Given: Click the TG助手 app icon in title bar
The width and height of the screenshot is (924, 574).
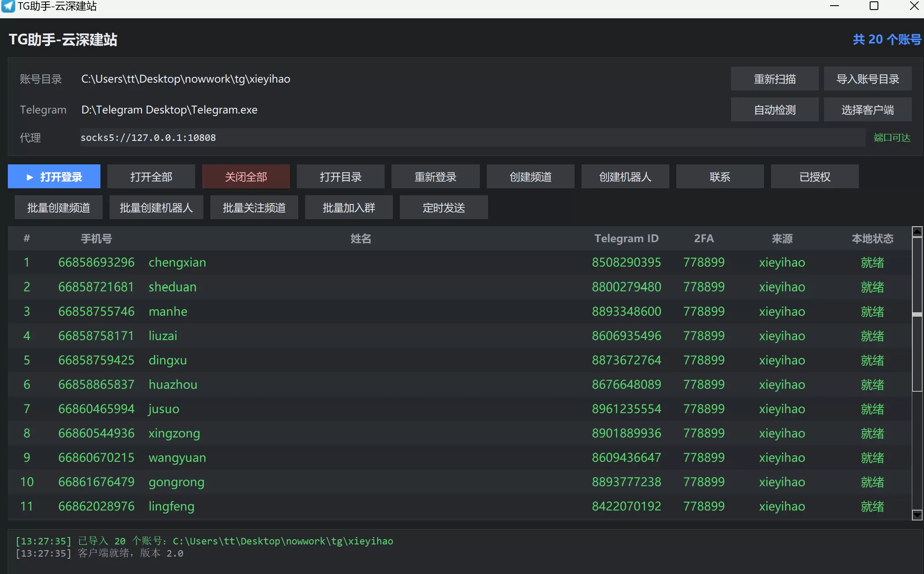Looking at the screenshot, I should 8,6.
